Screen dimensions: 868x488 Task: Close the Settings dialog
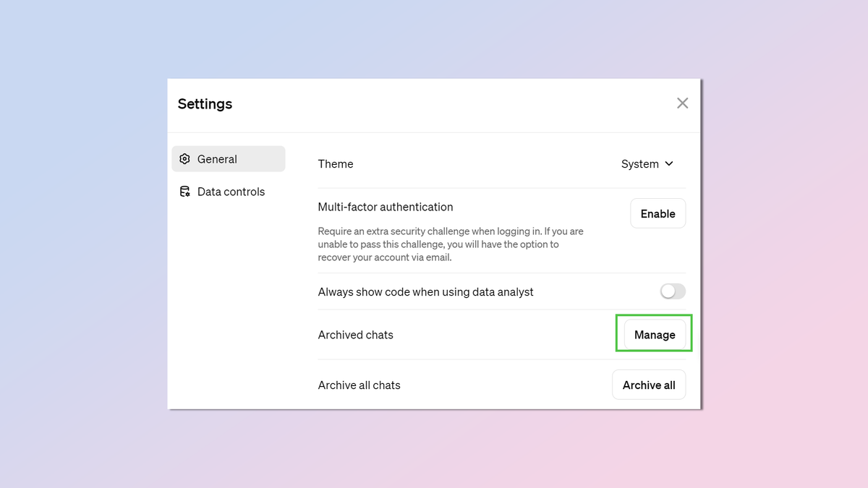pos(682,103)
